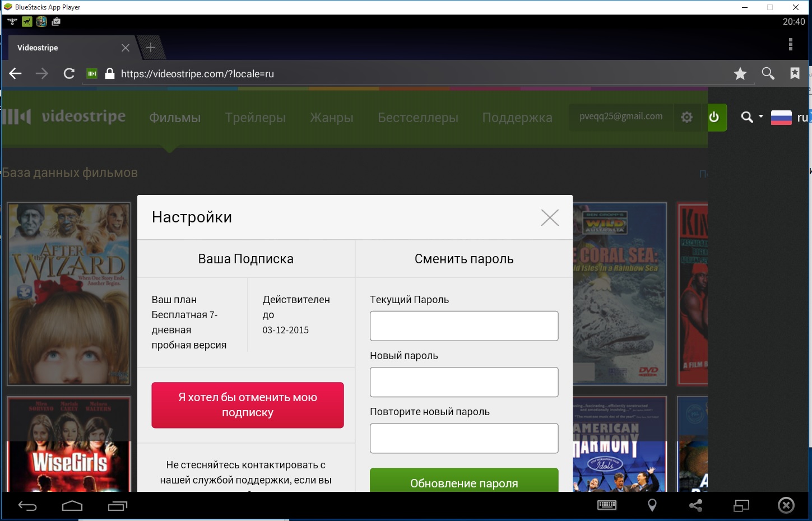Open the browser three-dot menu
Image resolution: width=812 pixels, height=521 pixels.
pyautogui.click(x=790, y=44)
